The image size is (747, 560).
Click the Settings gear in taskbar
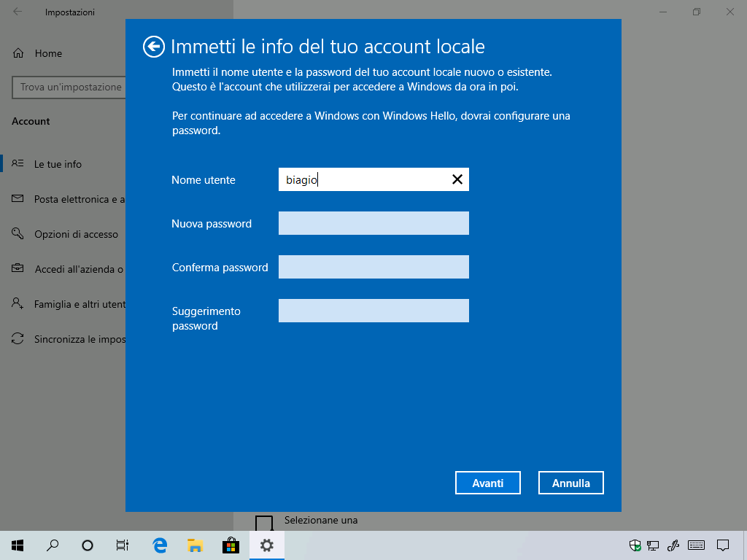point(266,545)
